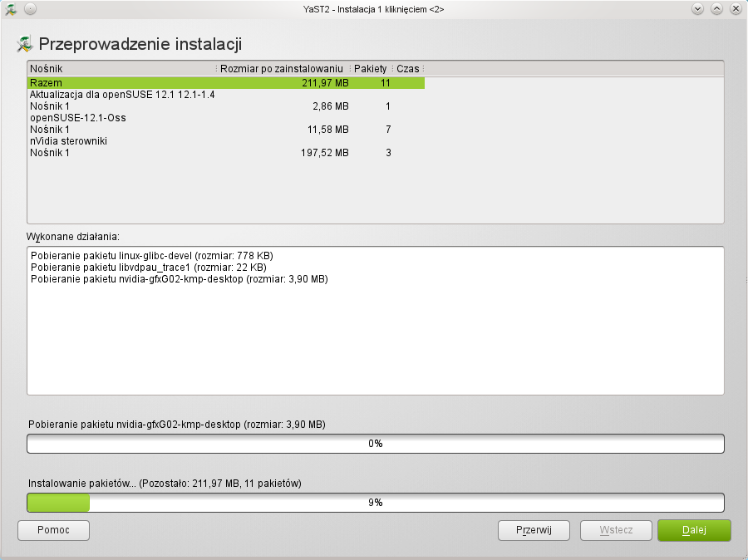Click the Pobieranie pakietu label above 0% bar
Viewport: 748px width, 560px height.
tap(176, 425)
